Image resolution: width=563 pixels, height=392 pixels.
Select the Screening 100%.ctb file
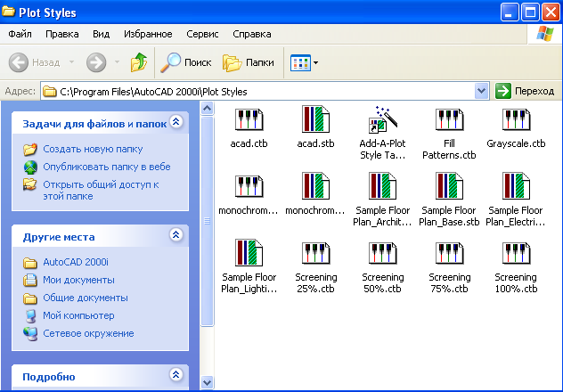click(x=516, y=255)
